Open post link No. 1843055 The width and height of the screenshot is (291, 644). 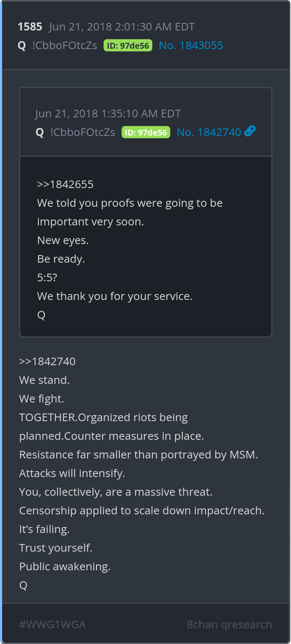191,46
